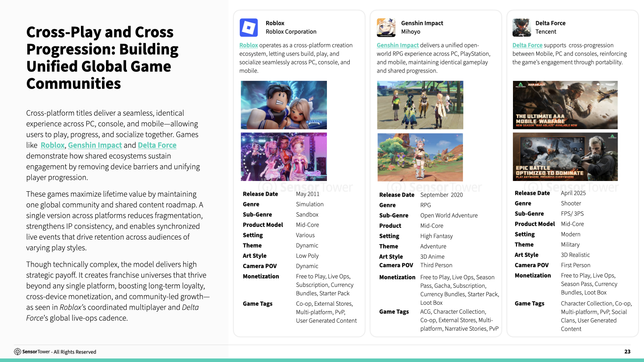Click the page number 23

point(627,352)
